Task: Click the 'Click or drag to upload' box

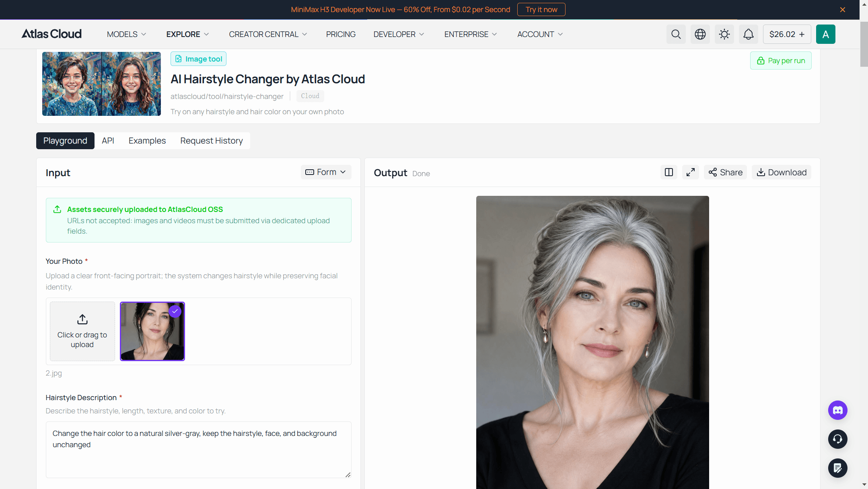Action: (82, 331)
